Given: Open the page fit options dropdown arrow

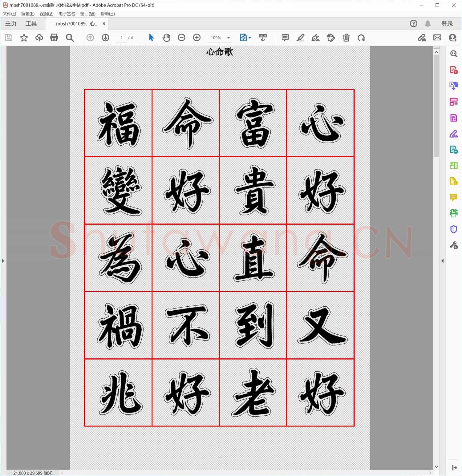Looking at the screenshot, I should point(250,38).
